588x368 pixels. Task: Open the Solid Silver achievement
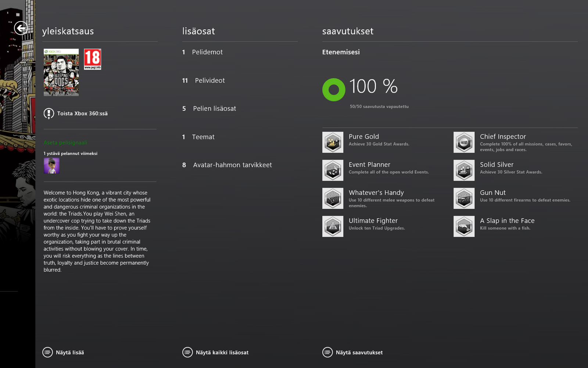coord(511,168)
